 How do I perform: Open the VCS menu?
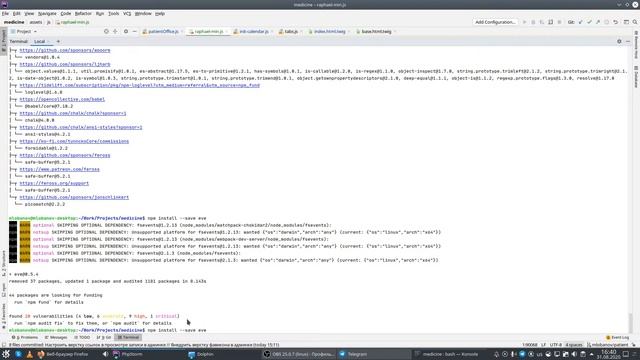127,13
